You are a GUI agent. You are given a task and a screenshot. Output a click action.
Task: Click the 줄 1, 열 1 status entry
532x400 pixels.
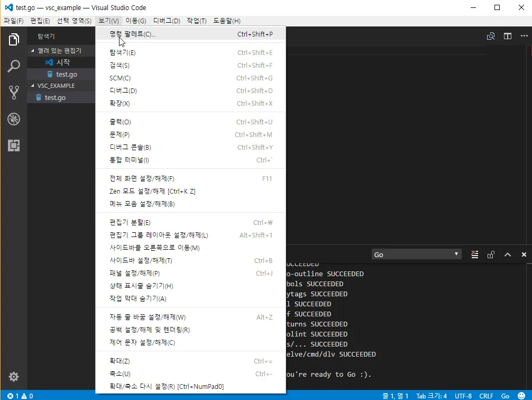pos(395,396)
